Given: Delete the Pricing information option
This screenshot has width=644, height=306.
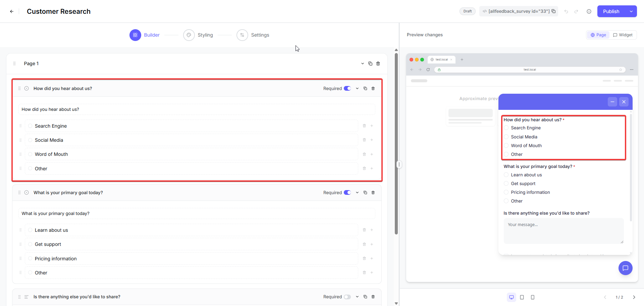Looking at the screenshot, I should [364, 259].
